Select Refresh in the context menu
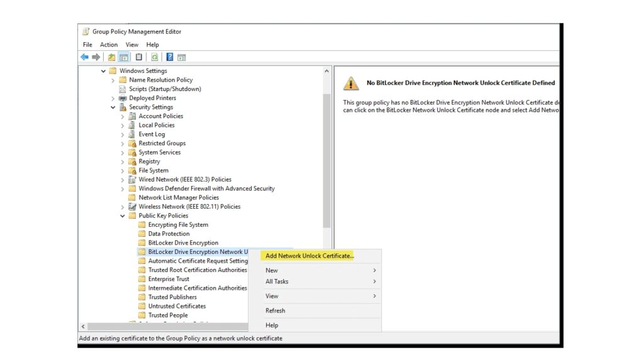This screenshot has height=362, width=644. click(275, 310)
